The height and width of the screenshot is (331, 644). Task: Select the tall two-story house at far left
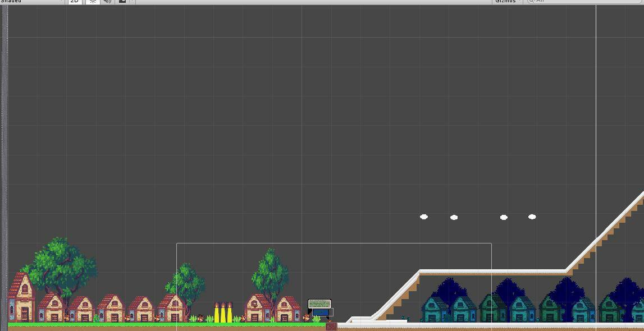(21, 297)
